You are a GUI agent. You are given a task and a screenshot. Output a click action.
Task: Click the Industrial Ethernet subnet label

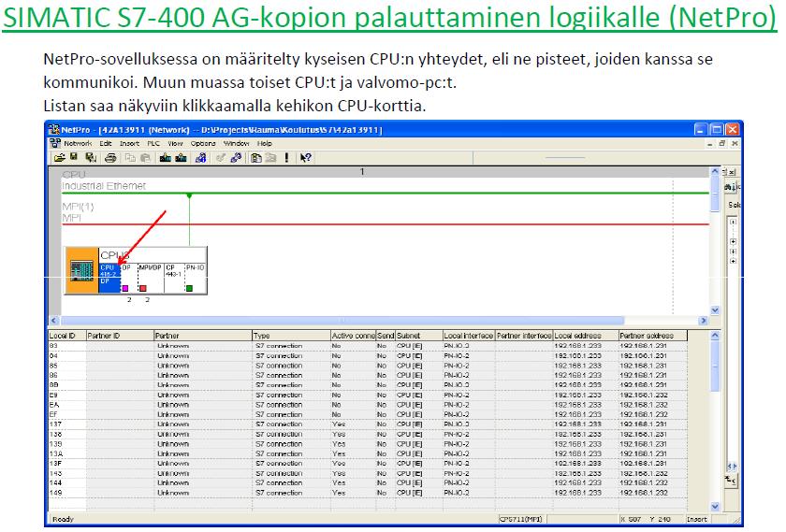pyautogui.click(x=104, y=186)
